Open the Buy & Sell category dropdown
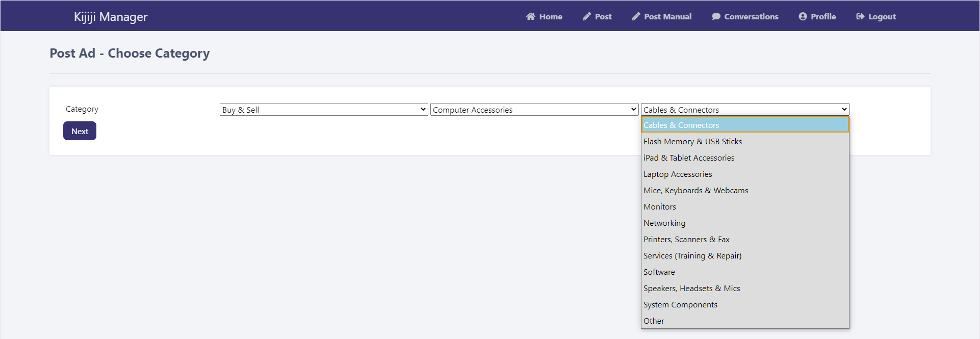The height and width of the screenshot is (339, 980). point(323,110)
